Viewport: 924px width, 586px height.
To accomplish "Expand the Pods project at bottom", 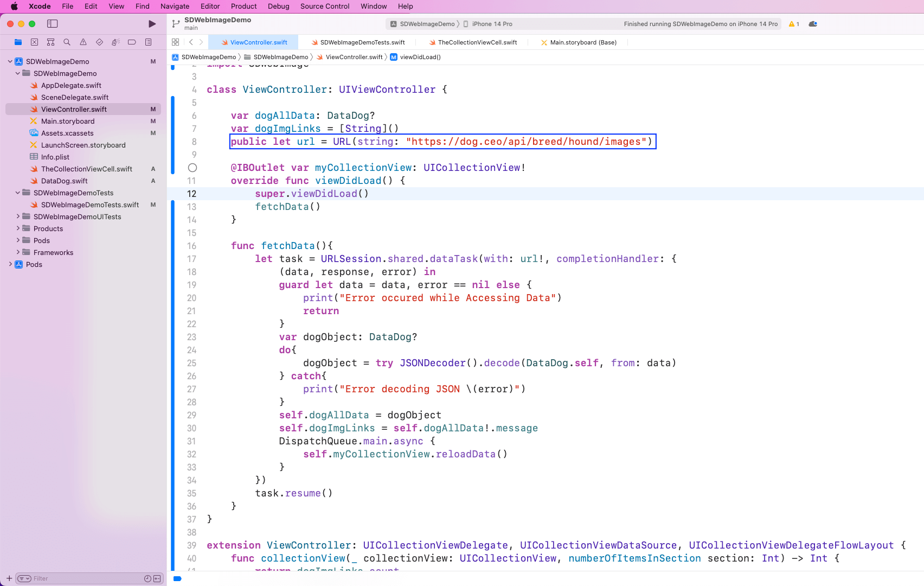I will [x=10, y=264].
